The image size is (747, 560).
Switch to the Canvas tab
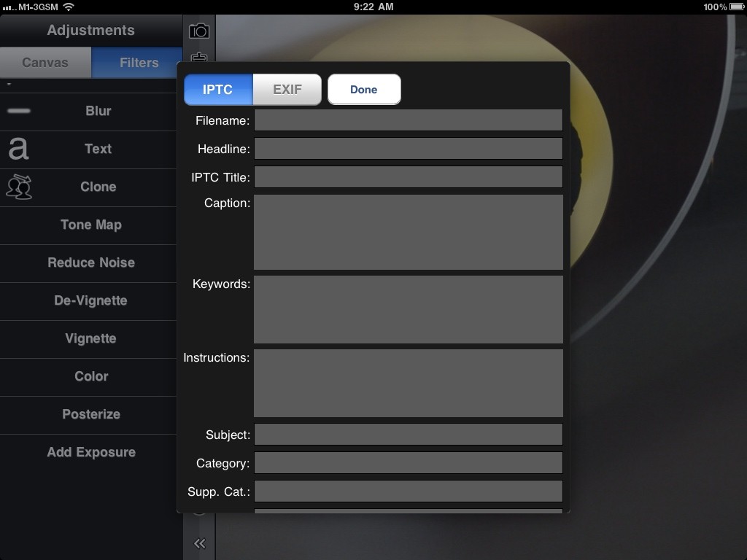pyautogui.click(x=45, y=63)
